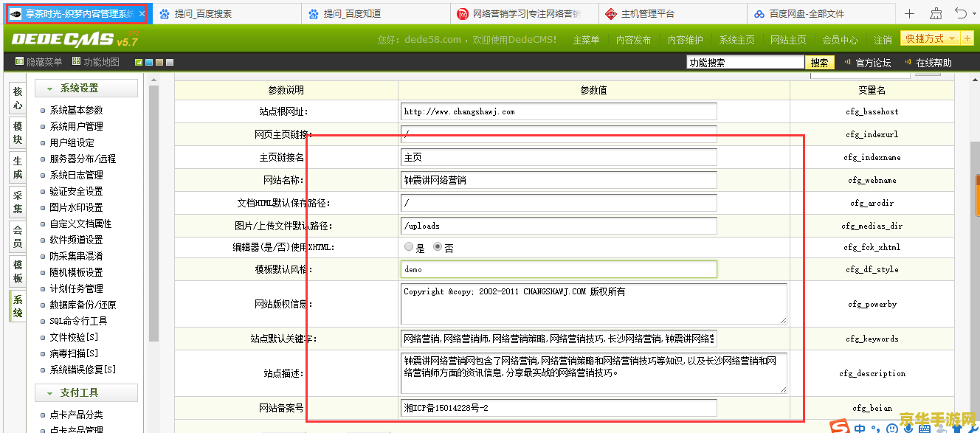Click the sidebar vertical scrollbar
The image size is (980, 433).
(x=153, y=214)
